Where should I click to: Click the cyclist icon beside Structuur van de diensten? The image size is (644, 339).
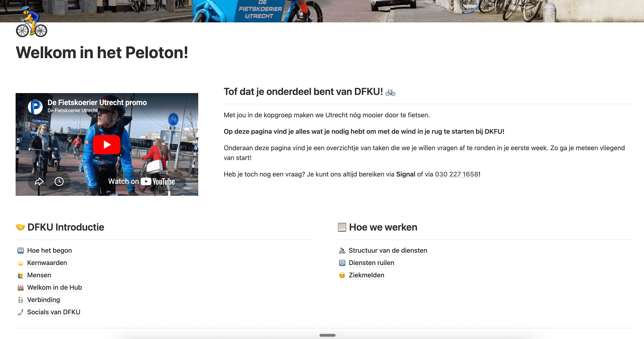(x=342, y=251)
